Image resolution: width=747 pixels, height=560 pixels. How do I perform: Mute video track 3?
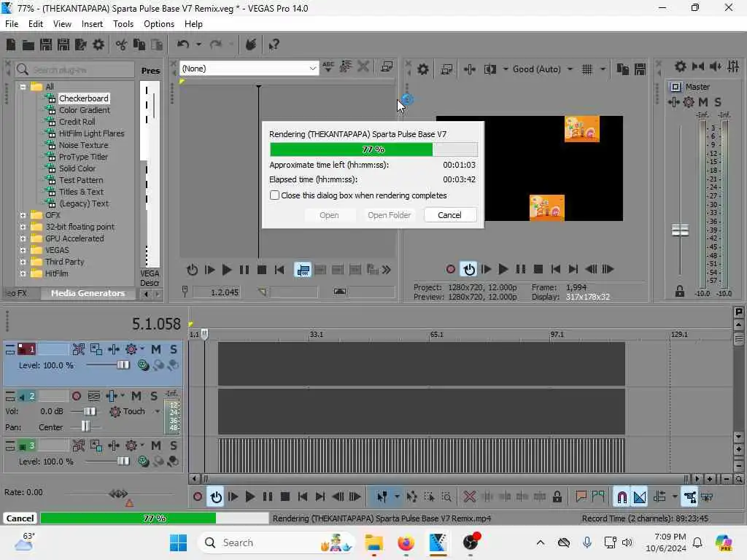pos(156,446)
